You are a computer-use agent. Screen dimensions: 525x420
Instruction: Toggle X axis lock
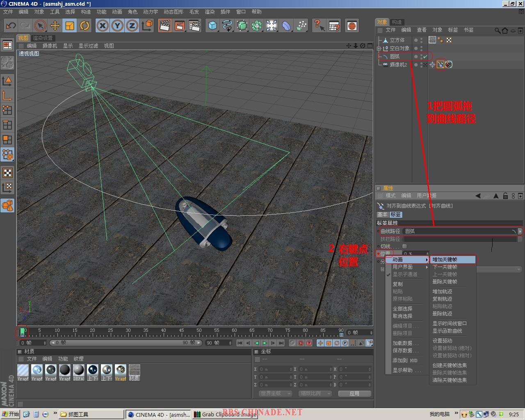click(103, 26)
